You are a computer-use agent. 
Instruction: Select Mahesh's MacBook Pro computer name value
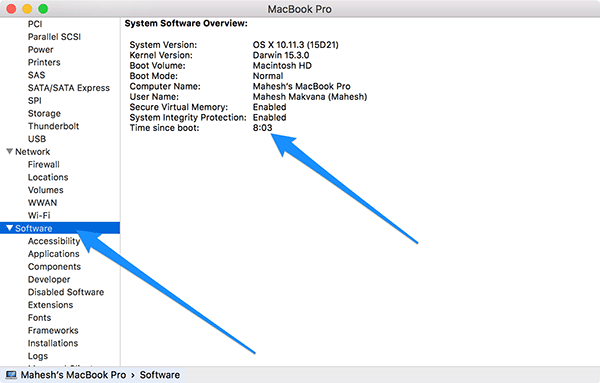(302, 86)
